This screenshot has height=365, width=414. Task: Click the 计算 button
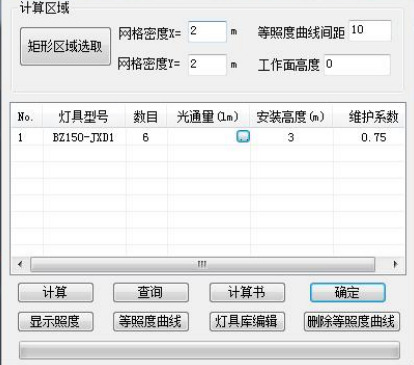tap(55, 293)
